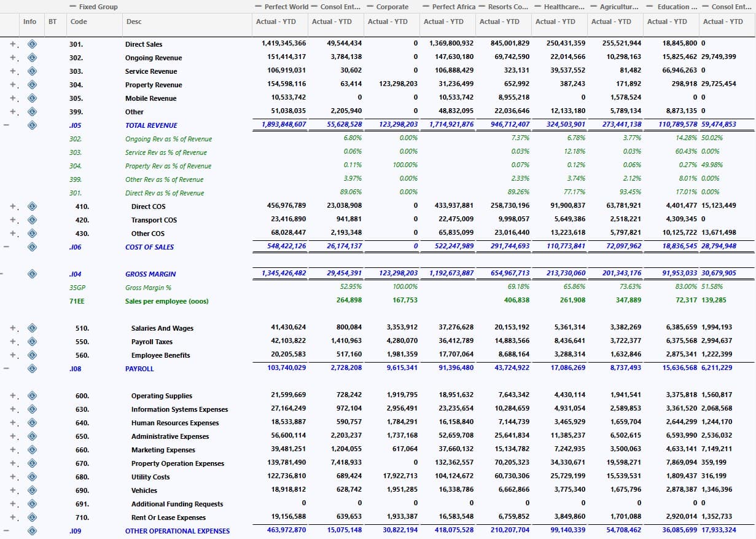This screenshot has height=539, width=756.
Task: Expand the Rent Or Lease Expenses row
Action: click(x=13, y=517)
